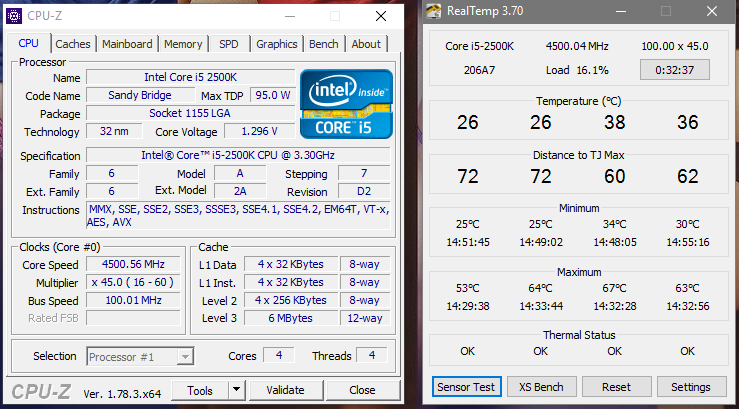Click the core temperature reading 36
The width and height of the screenshot is (739, 409).
(x=688, y=123)
